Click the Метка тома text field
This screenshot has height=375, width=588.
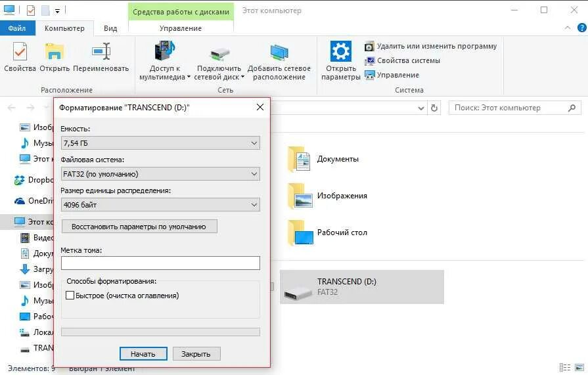click(160, 263)
